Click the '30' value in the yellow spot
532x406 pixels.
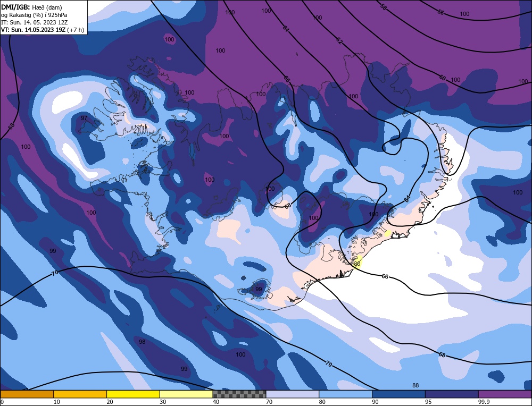click(357, 264)
